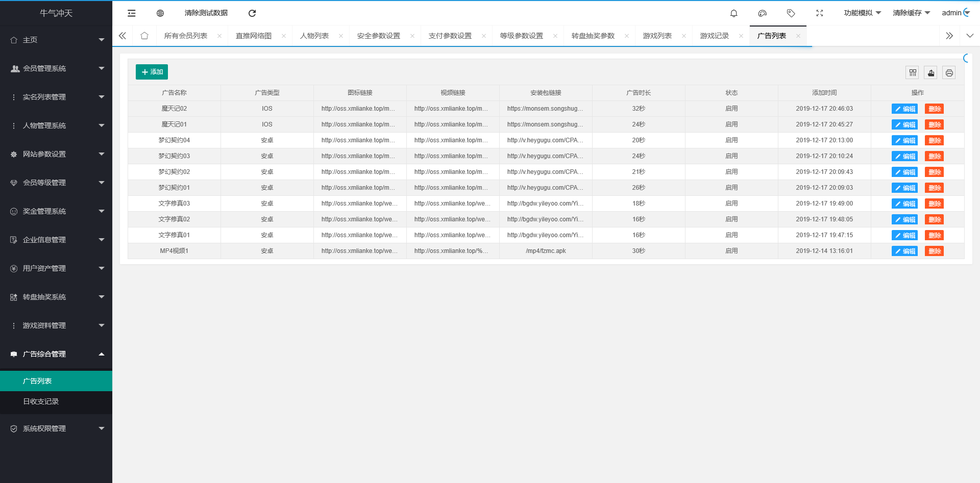This screenshot has height=483, width=980.
Task: Click the table export icon
Action: (x=931, y=73)
